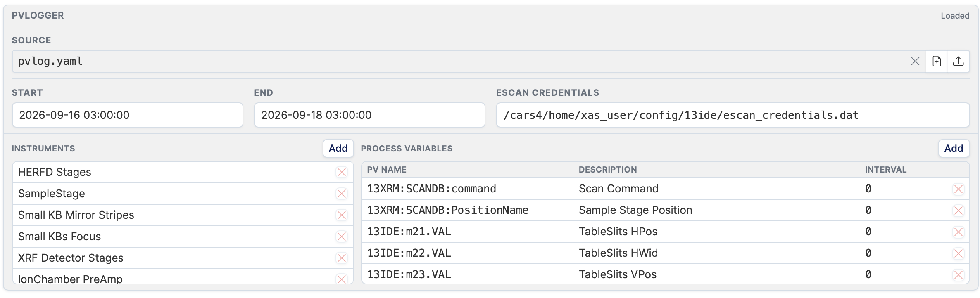Click the interval value for Scan Command
980x298 pixels.
click(868, 189)
